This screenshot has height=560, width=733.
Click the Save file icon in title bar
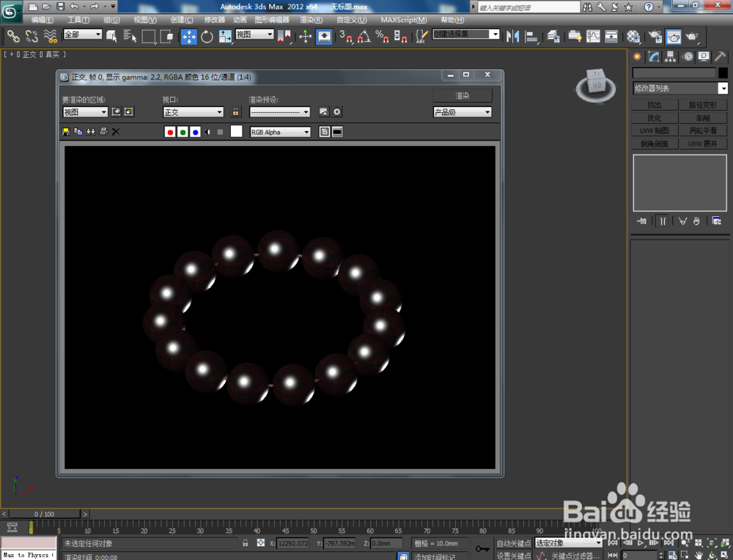(61, 7)
